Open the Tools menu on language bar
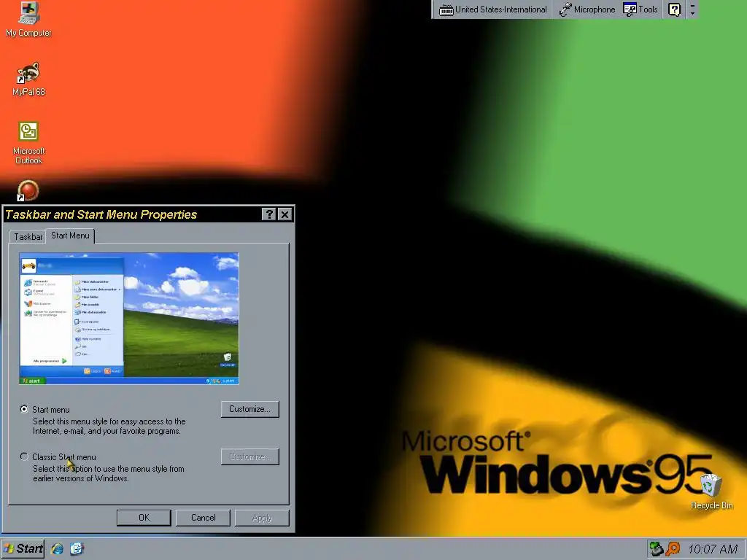Image resolution: width=747 pixels, height=560 pixels. tap(640, 9)
